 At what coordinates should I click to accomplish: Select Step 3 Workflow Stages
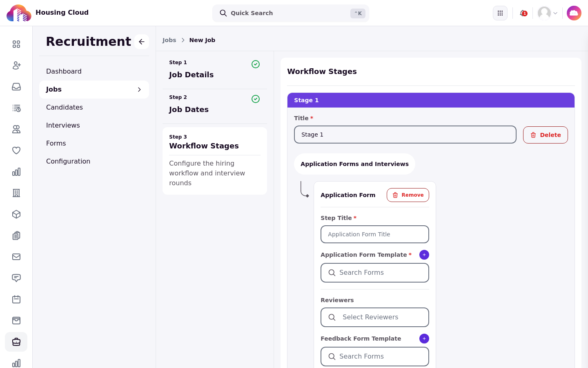(215, 161)
